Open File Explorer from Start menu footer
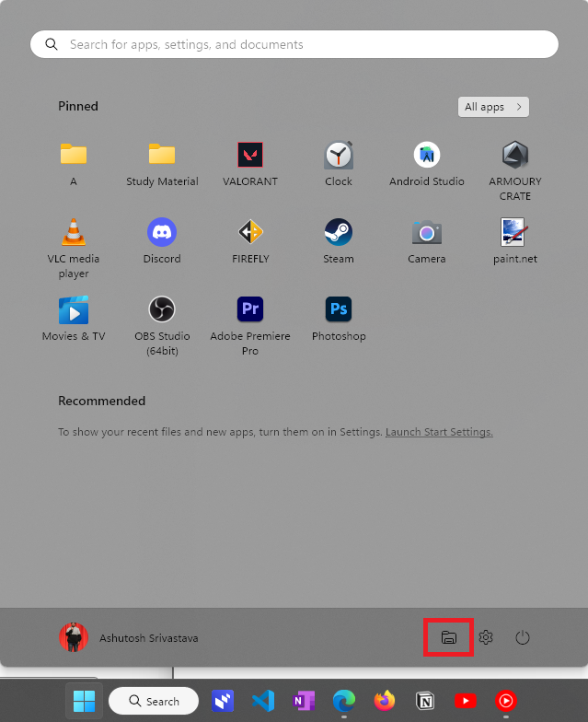The width and height of the screenshot is (588, 722). coord(449,637)
